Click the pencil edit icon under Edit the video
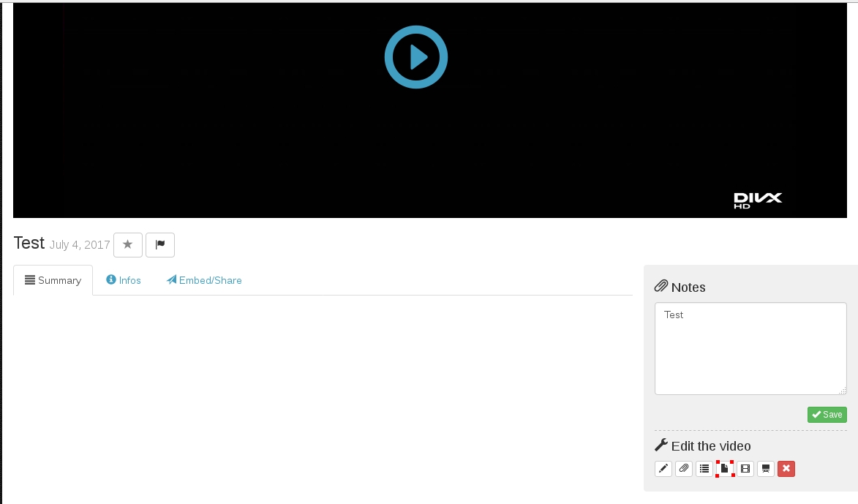Image resolution: width=858 pixels, height=504 pixels. pyautogui.click(x=663, y=469)
